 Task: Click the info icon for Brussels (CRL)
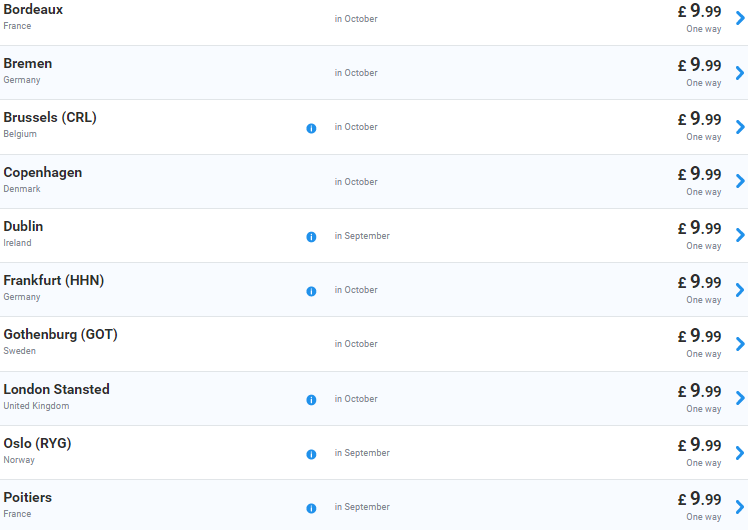click(311, 128)
